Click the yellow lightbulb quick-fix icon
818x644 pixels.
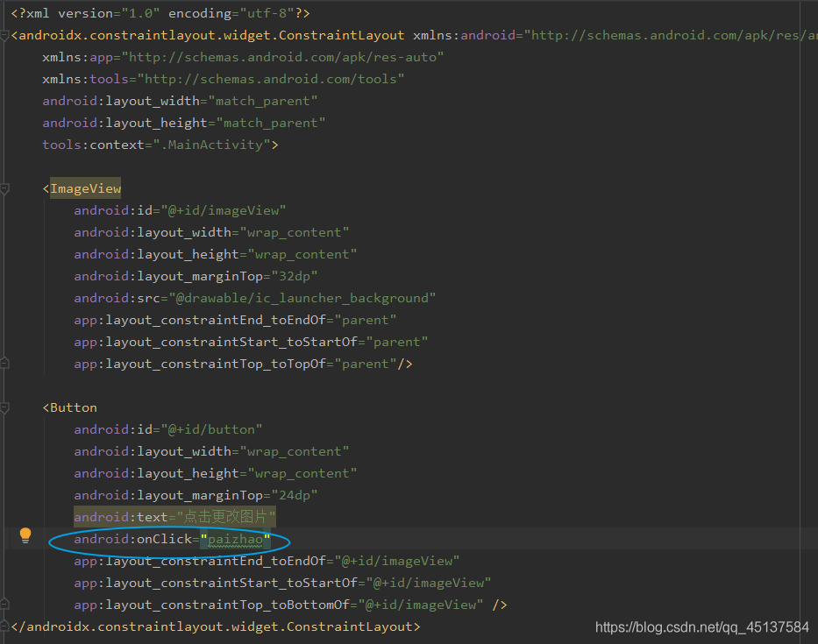[25, 535]
